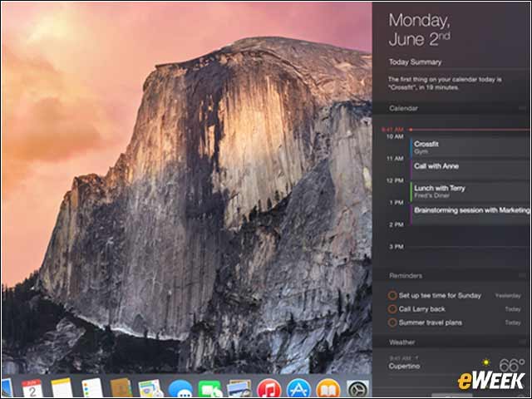Click the 'Call Larry back' reminder text
Image resolution: width=532 pixels, height=399 pixels.
point(421,309)
